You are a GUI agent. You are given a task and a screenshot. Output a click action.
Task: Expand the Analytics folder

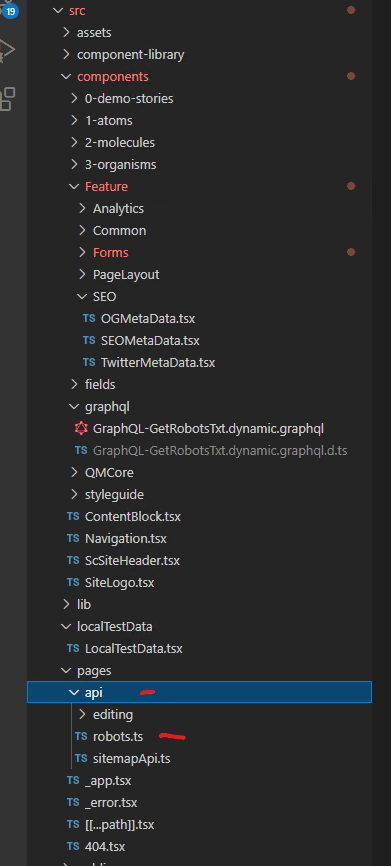[x=82, y=209]
